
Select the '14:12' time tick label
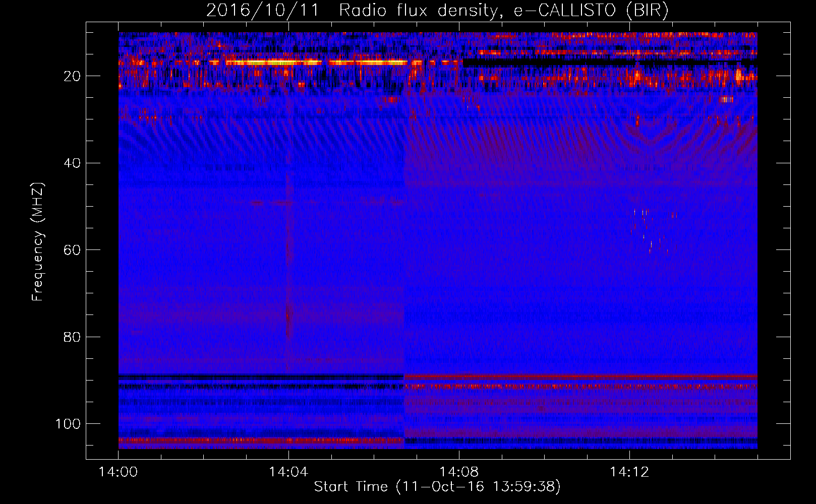tap(629, 472)
